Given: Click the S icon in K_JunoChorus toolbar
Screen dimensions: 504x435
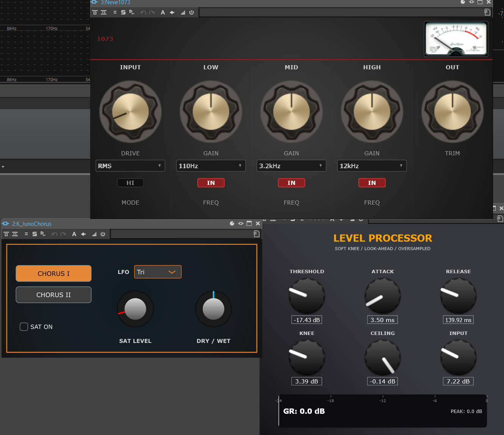Looking at the screenshot, I should [34, 234].
